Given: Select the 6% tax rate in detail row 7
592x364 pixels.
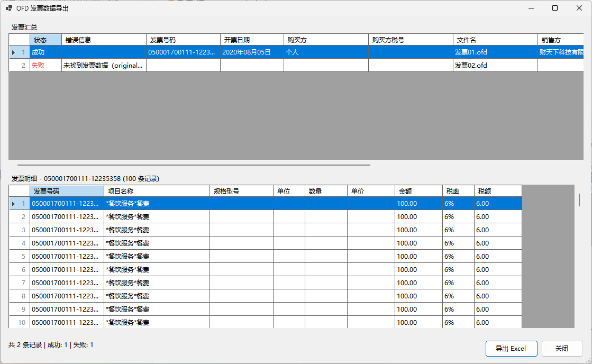Looking at the screenshot, I should 458,283.
